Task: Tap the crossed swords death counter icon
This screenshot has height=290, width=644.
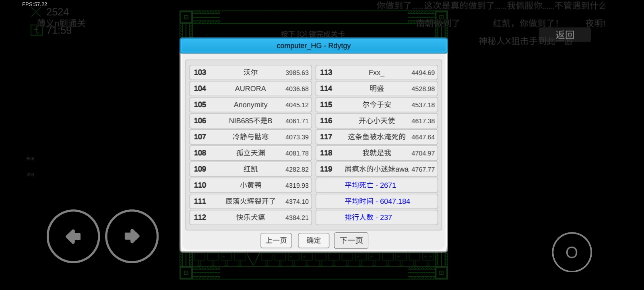Action: 36,12
